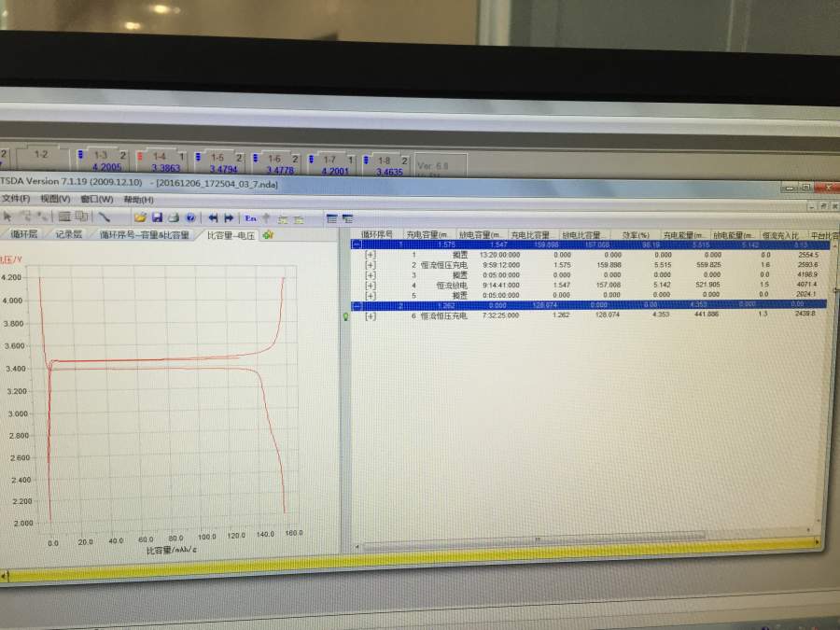The image size is (840, 630).
Task: Expand step 6 charge row
Action: pos(371,316)
